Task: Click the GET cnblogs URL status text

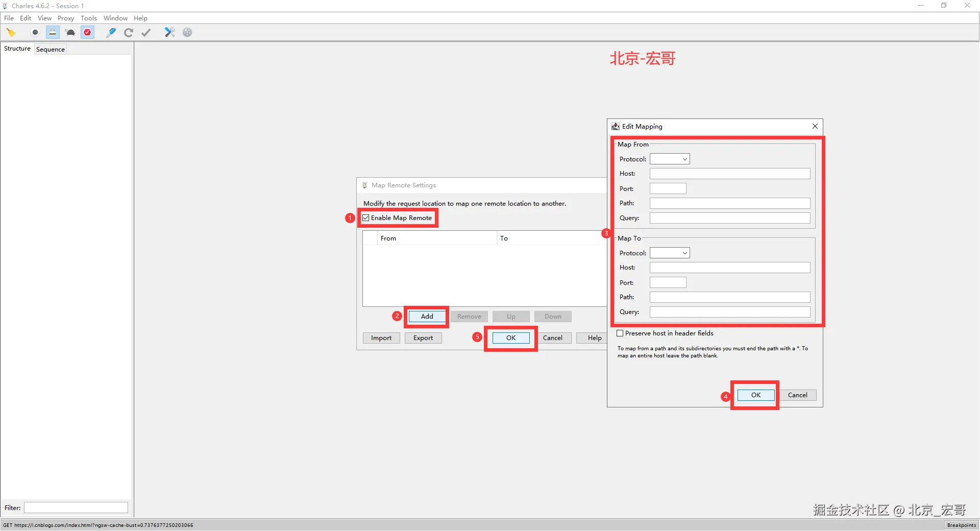Action: point(98,525)
